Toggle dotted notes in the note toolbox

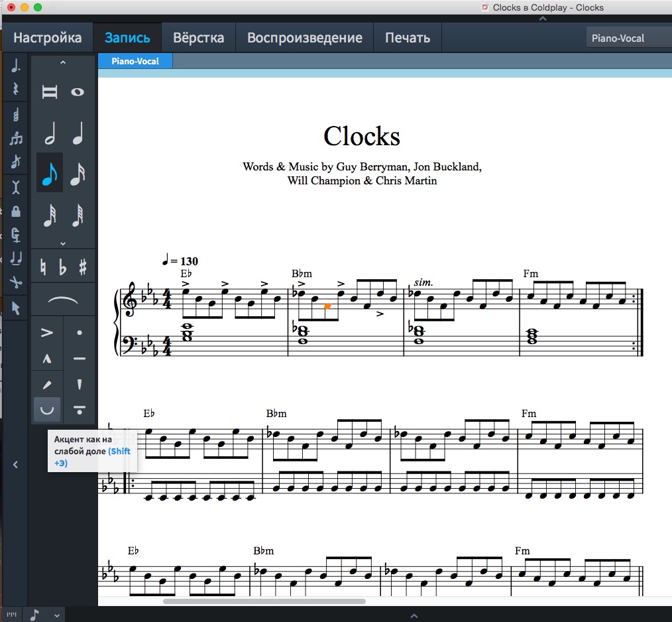pyautogui.click(x=15, y=66)
